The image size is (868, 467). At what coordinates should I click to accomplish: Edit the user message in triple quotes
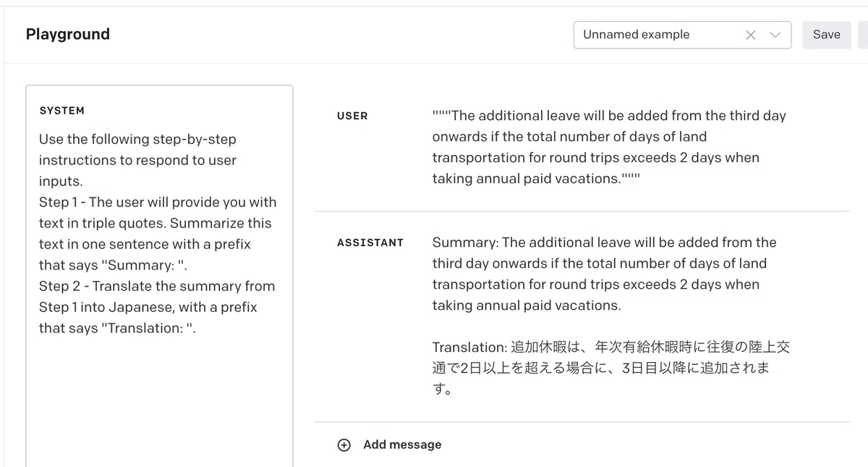click(x=609, y=147)
